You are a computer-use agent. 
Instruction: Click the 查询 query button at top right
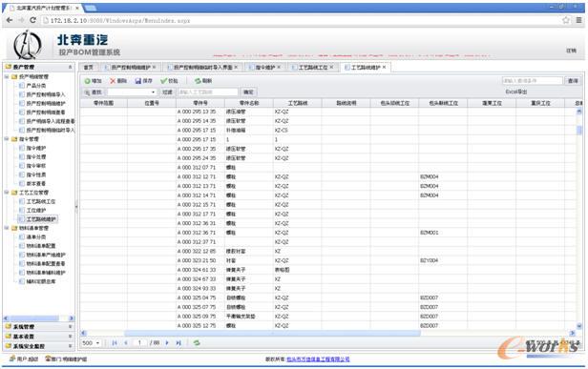click(573, 81)
